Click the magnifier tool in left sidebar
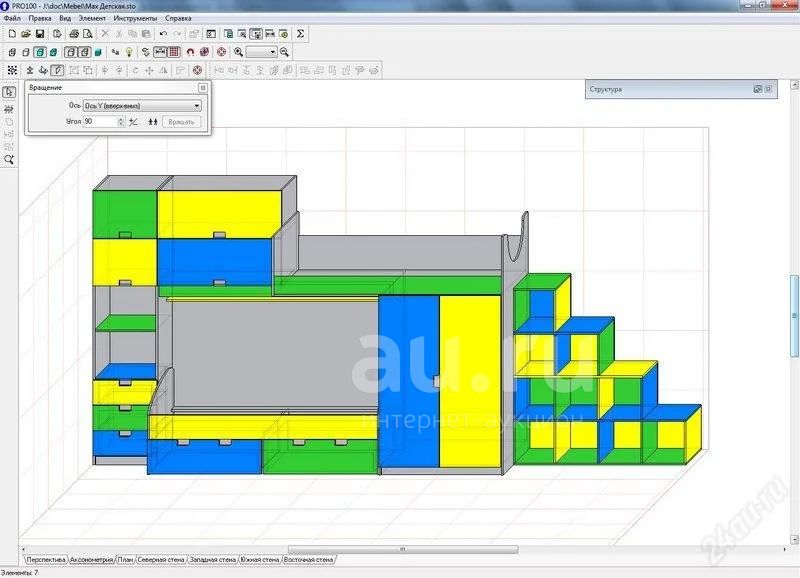Screen dimensions: 800x578 pyautogui.click(x=9, y=160)
